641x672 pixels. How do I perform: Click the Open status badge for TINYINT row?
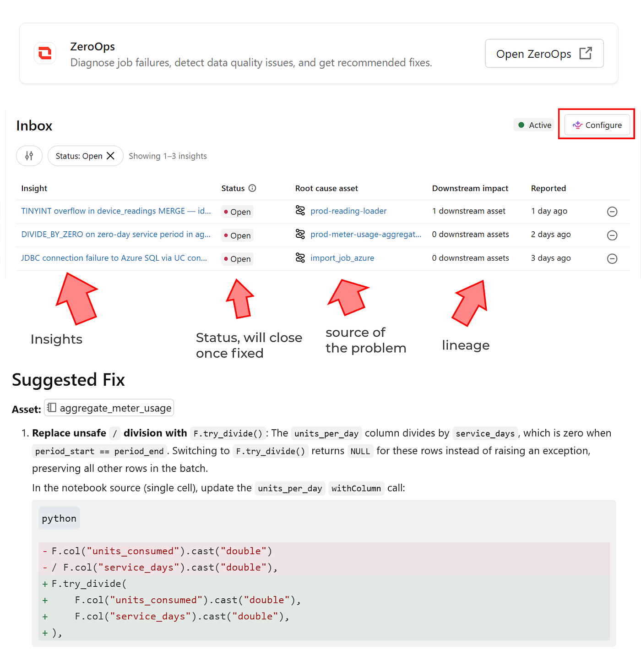[237, 212]
